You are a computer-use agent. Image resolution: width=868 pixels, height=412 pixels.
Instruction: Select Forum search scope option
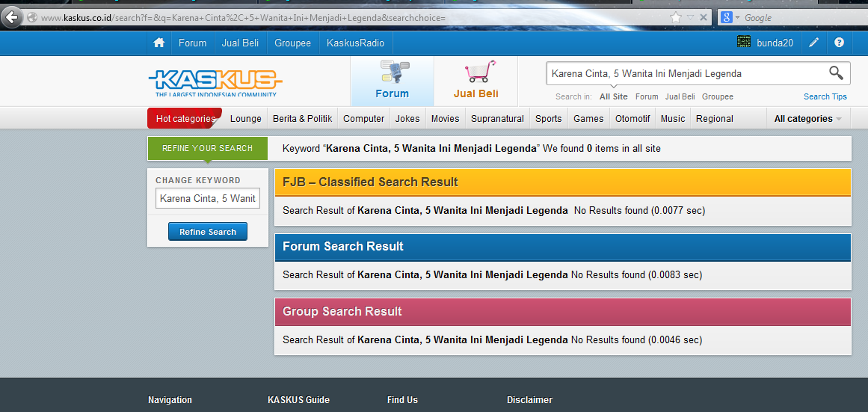click(x=647, y=96)
